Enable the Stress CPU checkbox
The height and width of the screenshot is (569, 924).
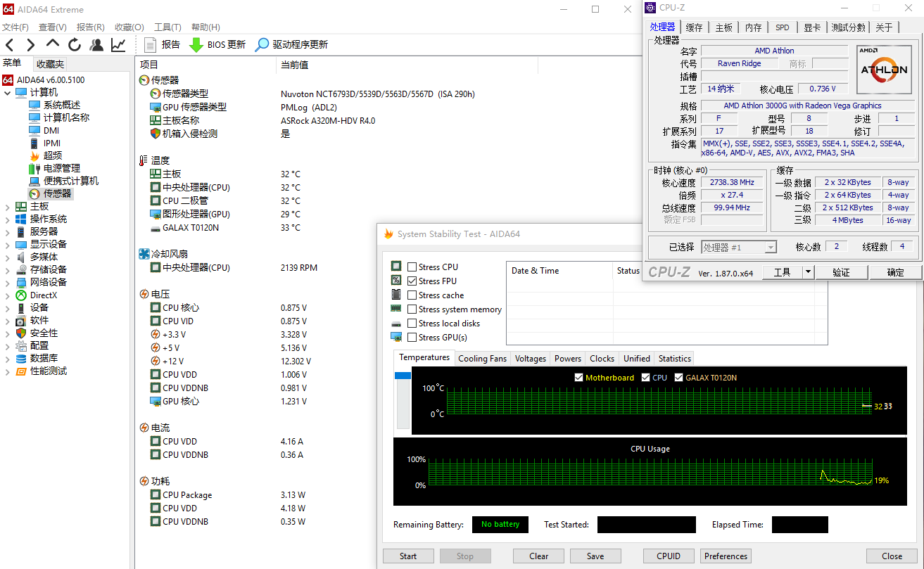click(412, 267)
